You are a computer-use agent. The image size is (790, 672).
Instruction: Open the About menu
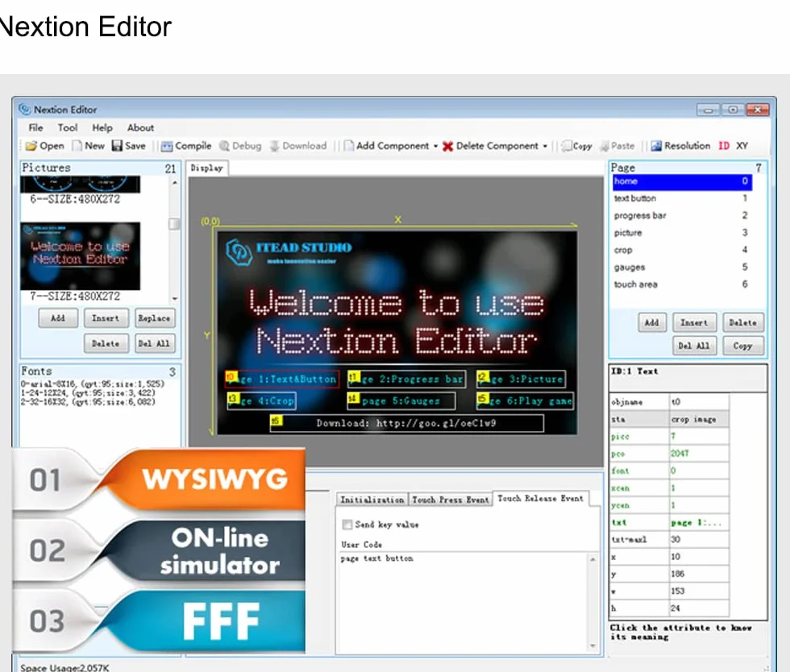point(140,127)
